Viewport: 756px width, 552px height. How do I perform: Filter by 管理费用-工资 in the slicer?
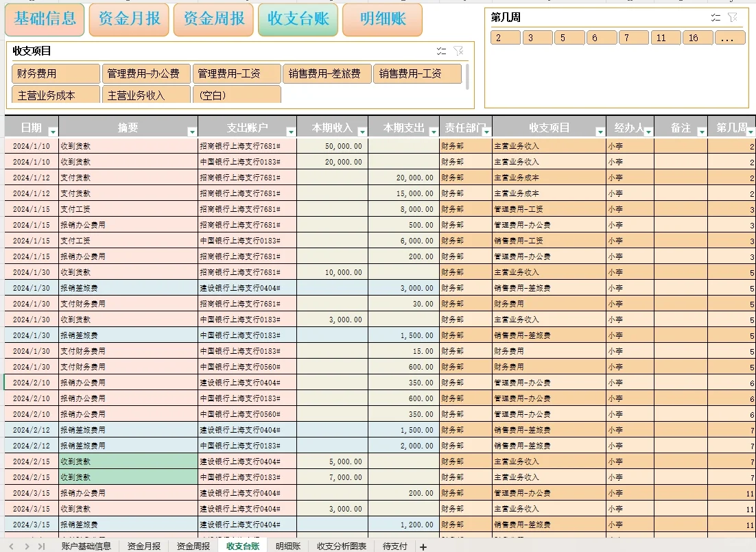click(x=237, y=74)
